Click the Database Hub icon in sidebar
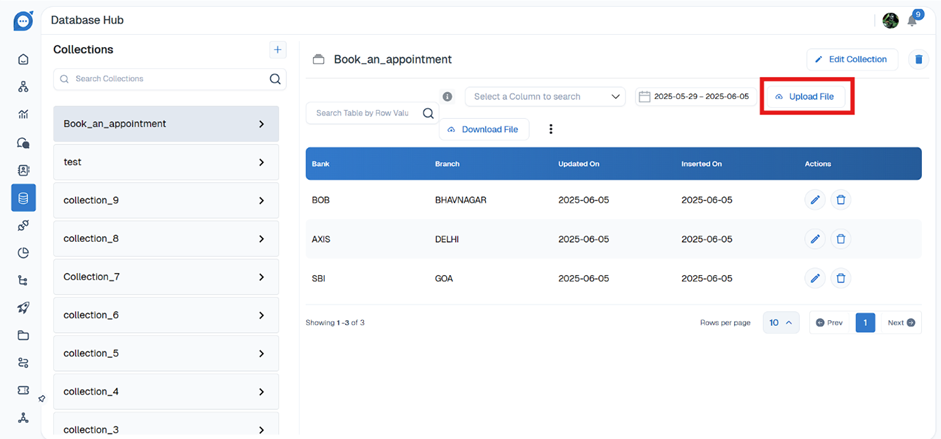The height and width of the screenshot is (439, 941). click(x=23, y=198)
